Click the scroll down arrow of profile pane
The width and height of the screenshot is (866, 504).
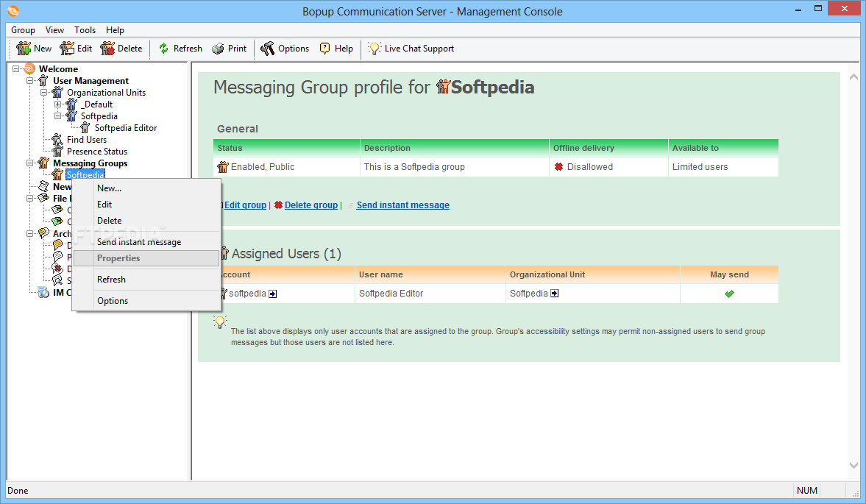coord(853,465)
